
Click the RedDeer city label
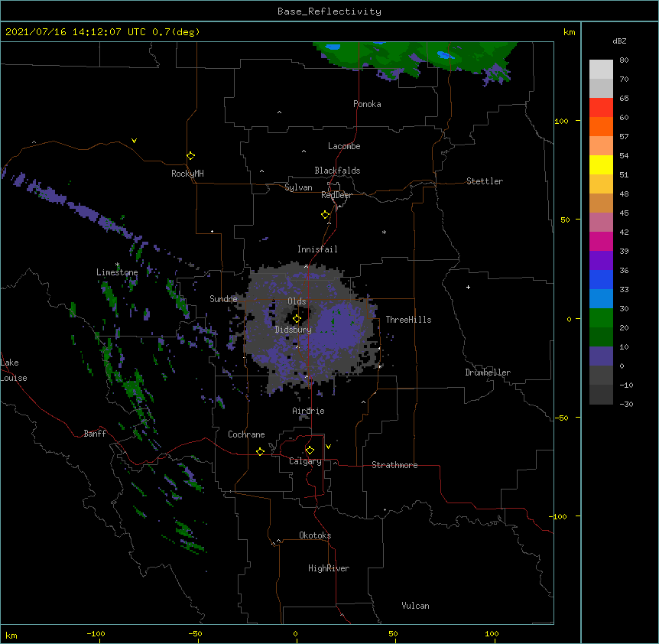(336, 195)
